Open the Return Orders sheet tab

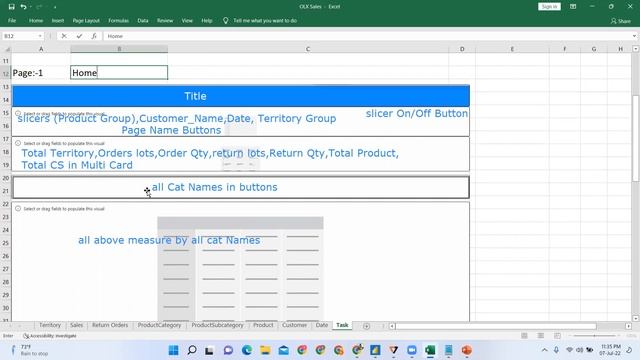pos(110,325)
